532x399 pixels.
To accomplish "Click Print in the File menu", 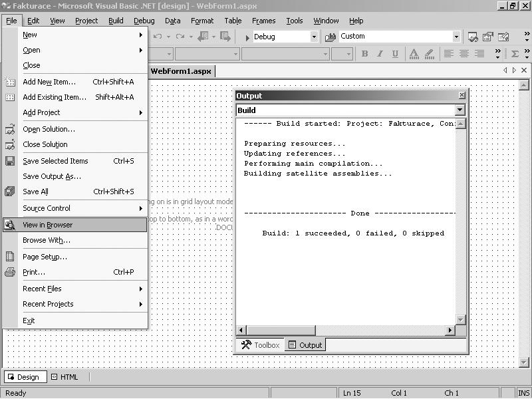I will 75,272.
